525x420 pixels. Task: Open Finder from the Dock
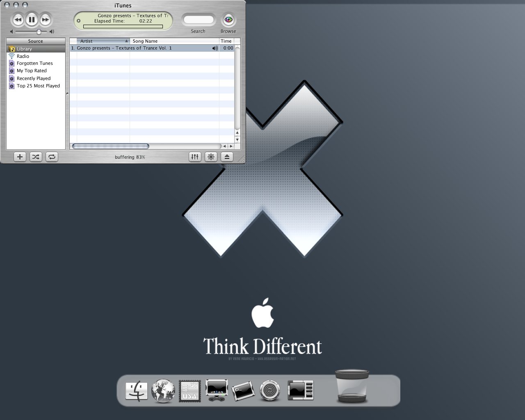coord(136,391)
